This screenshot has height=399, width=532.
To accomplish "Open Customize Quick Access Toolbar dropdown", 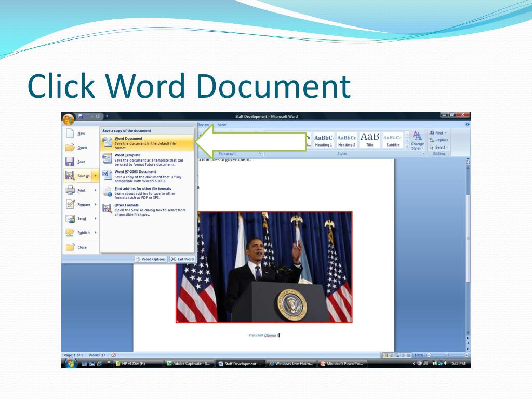I will [107, 116].
